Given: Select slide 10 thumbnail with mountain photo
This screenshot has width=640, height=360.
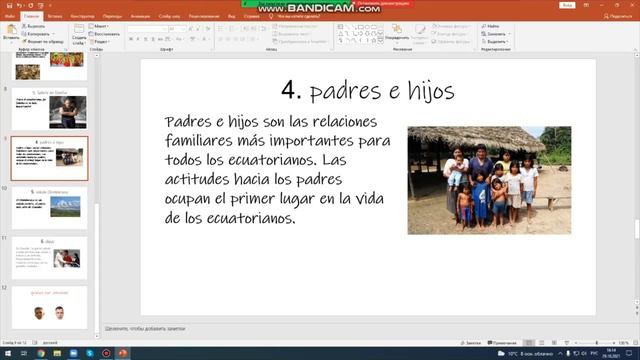Looking at the screenshot, I should (49, 208).
